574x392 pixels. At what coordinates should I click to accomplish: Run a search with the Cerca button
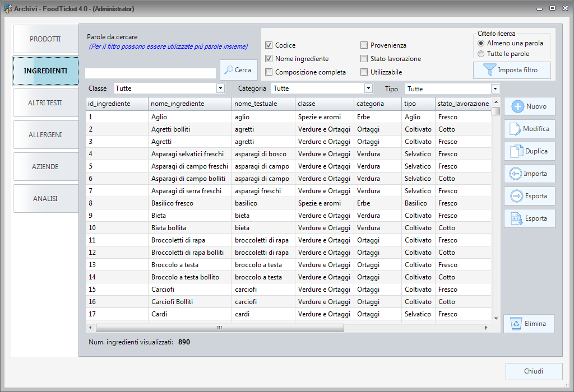[238, 69]
